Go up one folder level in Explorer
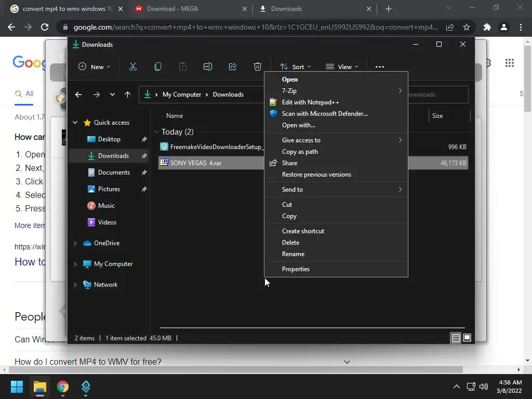The height and width of the screenshot is (399, 532). (x=128, y=95)
